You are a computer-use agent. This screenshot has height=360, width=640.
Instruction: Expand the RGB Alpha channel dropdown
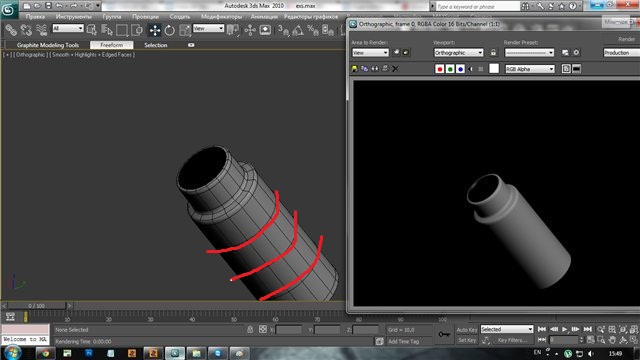pyautogui.click(x=530, y=69)
